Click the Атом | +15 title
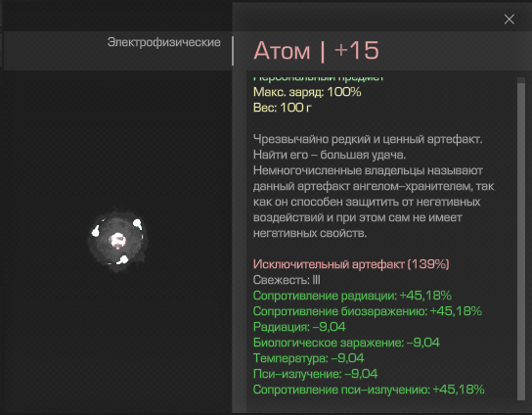Viewport: 532px width, 415px height. pos(316,51)
